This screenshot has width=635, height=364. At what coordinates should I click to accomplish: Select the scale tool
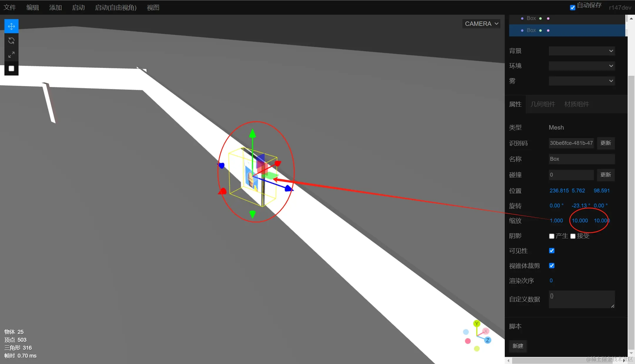[x=11, y=55]
